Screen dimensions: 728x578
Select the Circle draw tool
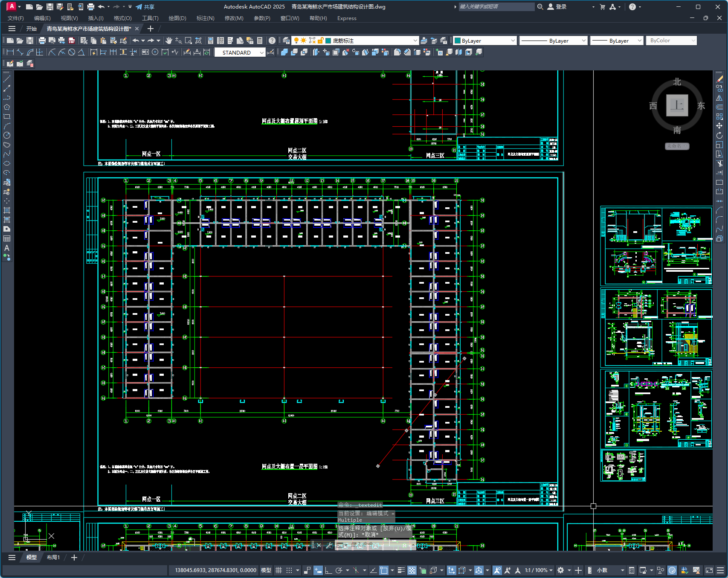(x=7, y=135)
